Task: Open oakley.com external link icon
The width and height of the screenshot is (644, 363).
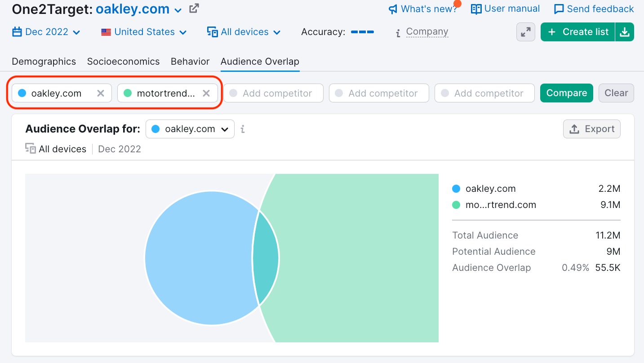Action: pyautogui.click(x=194, y=8)
